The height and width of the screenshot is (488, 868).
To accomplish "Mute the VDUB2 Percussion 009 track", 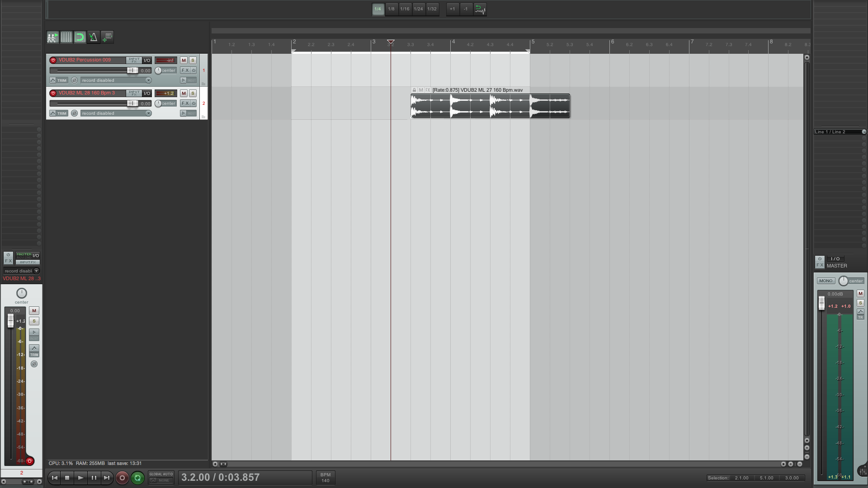I will pyautogui.click(x=184, y=60).
